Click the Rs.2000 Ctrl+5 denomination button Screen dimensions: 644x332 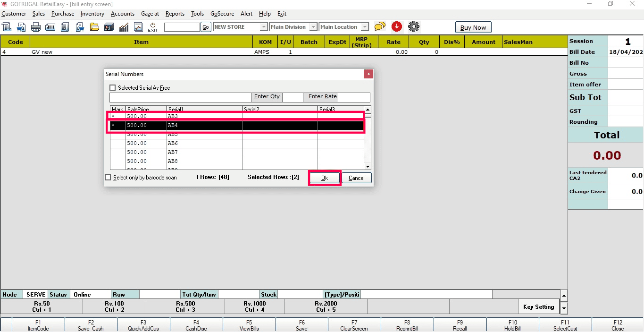(326, 307)
